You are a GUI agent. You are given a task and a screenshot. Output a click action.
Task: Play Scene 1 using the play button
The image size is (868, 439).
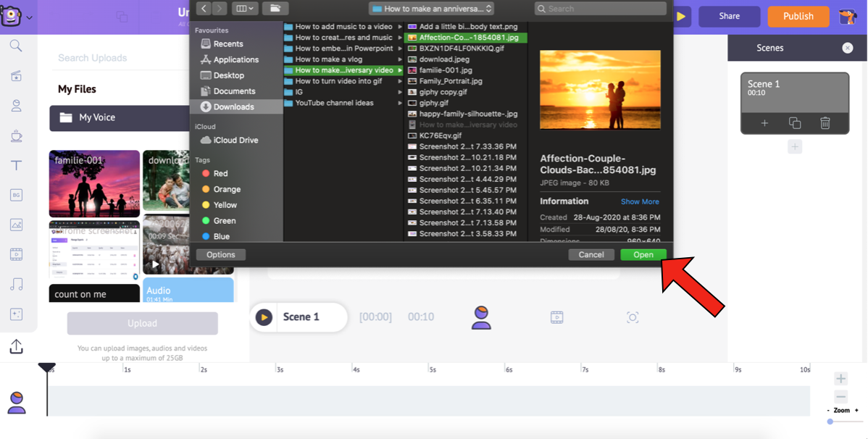tap(264, 317)
